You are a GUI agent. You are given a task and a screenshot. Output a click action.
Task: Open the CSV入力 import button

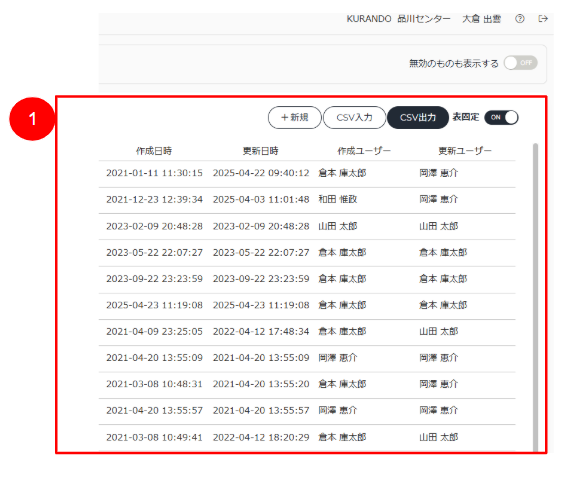tap(354, 118)
